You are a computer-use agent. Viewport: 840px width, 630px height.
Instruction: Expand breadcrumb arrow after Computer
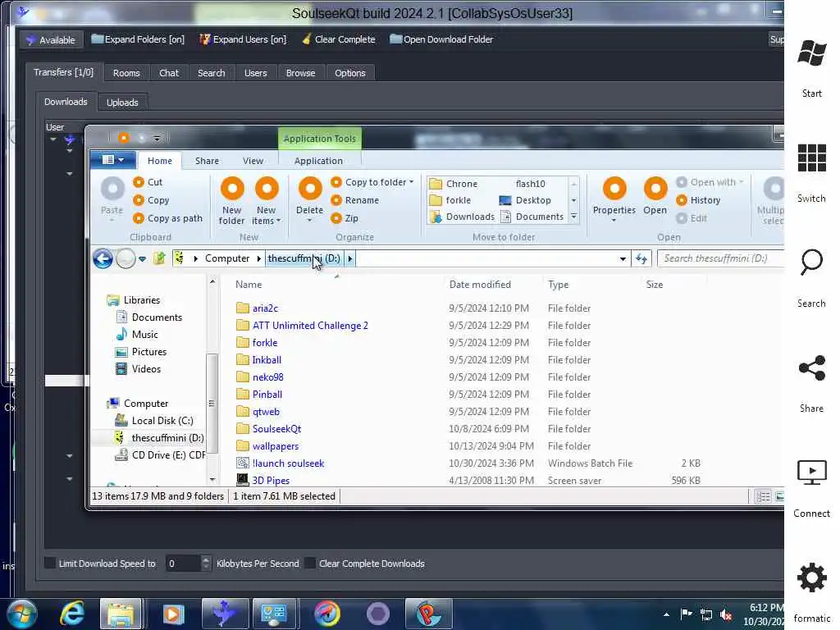(258, 258)
